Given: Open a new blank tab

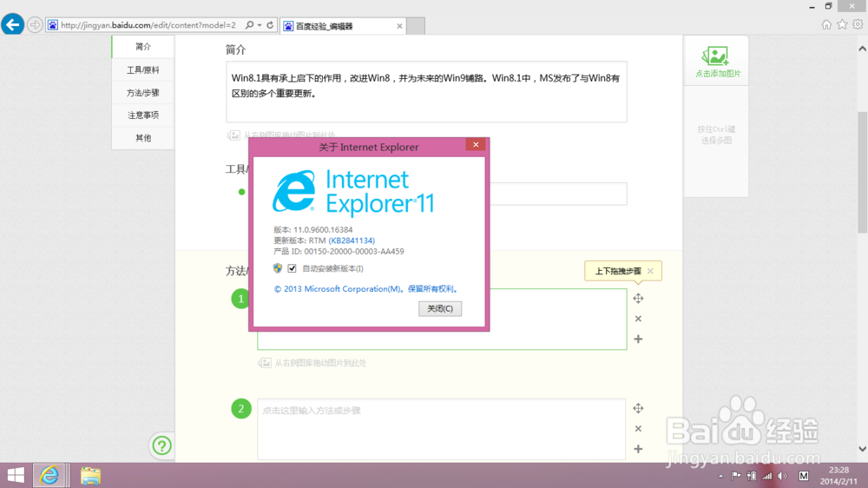Looking at the screenshot, I should click(x=416, y=26).
